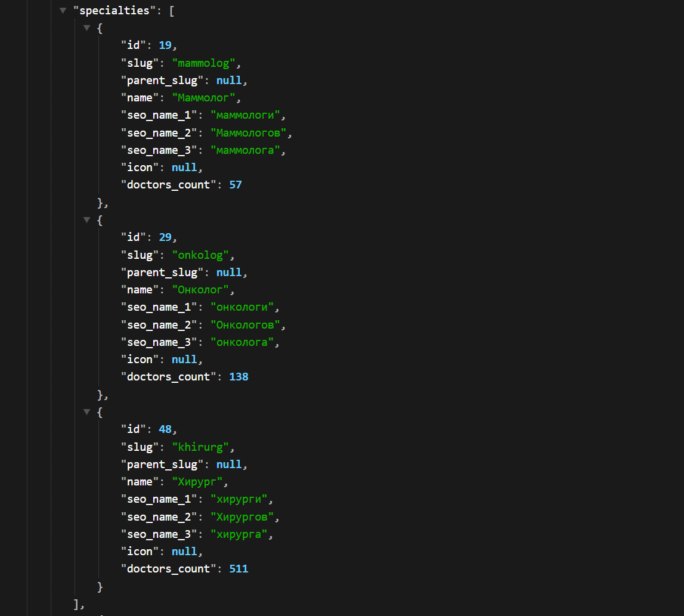The width and height of the screenshot is (684, 616).
Task: Click the doctors_count value 511
Action: click(x=239, y=569)
